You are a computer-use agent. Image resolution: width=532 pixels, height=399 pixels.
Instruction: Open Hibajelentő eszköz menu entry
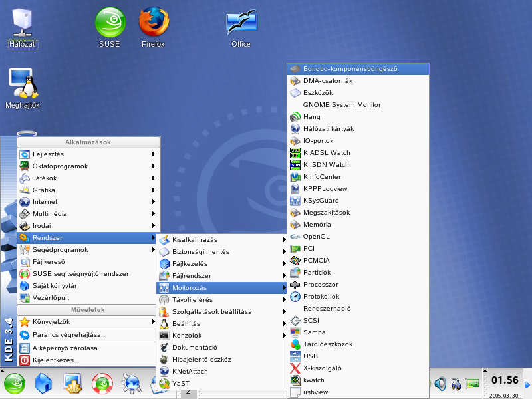[x=221, y=360]
